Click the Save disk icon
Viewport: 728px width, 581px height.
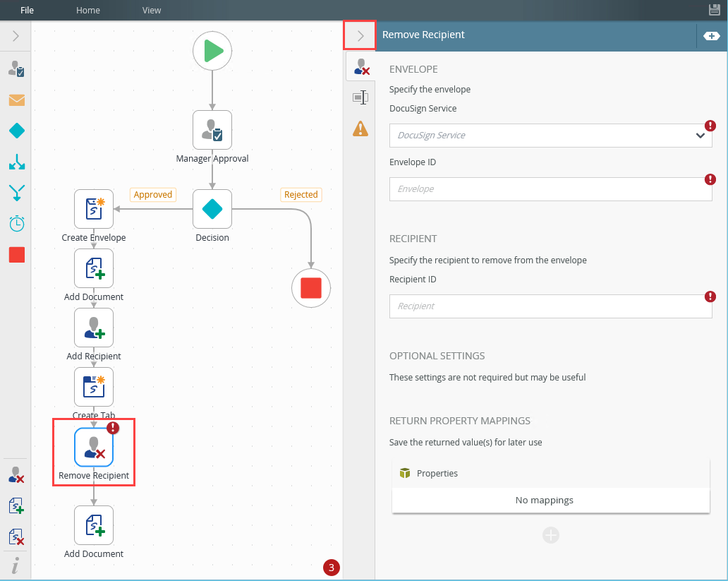[714, 10]
